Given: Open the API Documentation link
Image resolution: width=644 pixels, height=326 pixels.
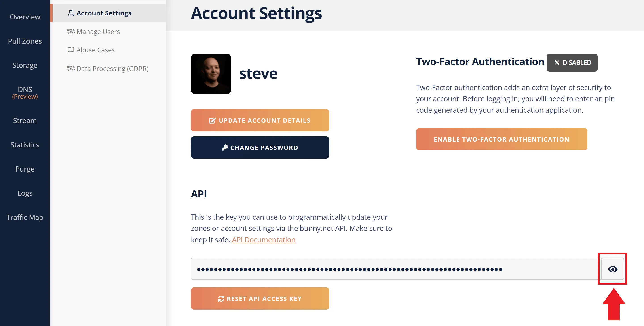Looking at the screenshot, I should (264, 240).
